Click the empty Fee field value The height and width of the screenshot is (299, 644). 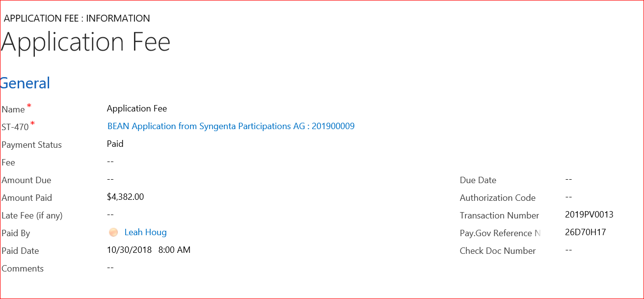click(110, 162)
